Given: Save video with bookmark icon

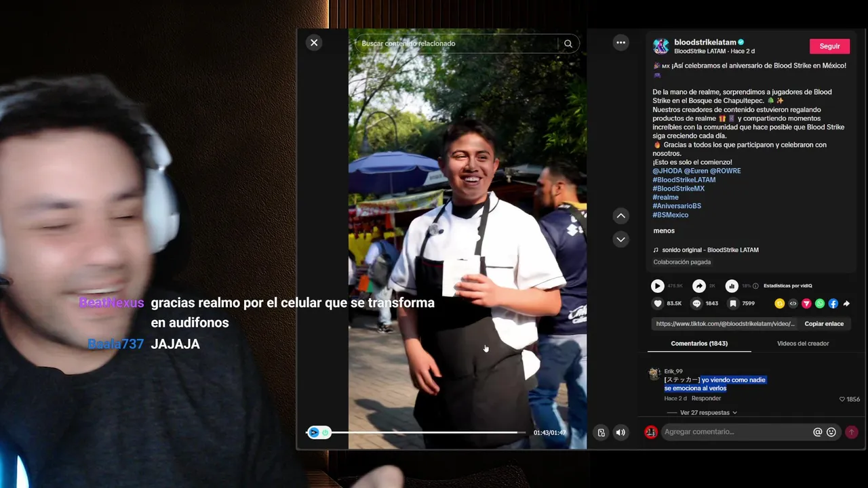Looking at the screenshot, I should click(733, 304).
